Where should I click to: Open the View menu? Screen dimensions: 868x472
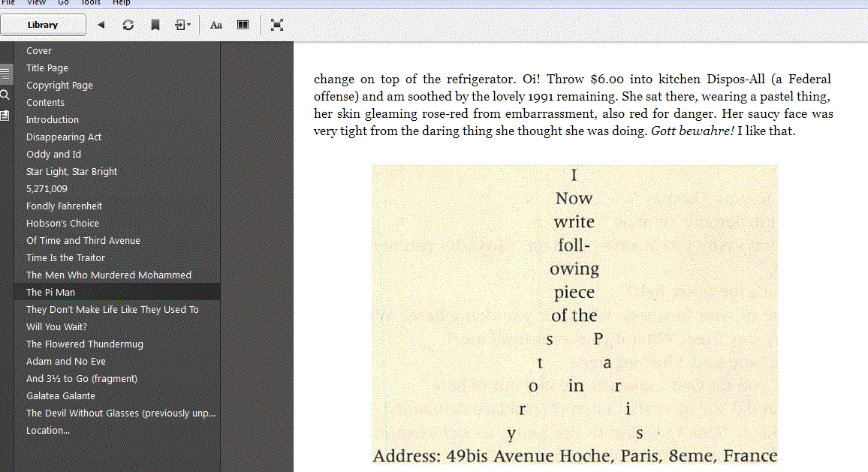36,3
